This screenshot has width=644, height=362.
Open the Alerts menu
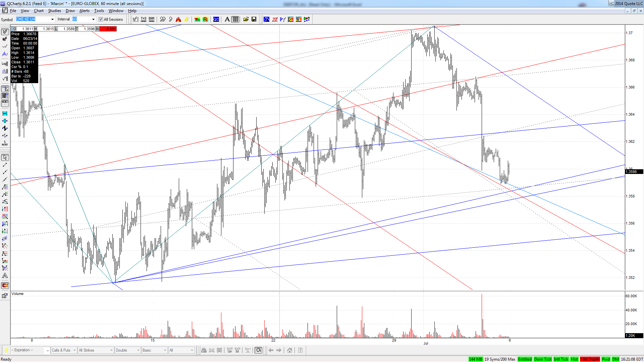85,11
